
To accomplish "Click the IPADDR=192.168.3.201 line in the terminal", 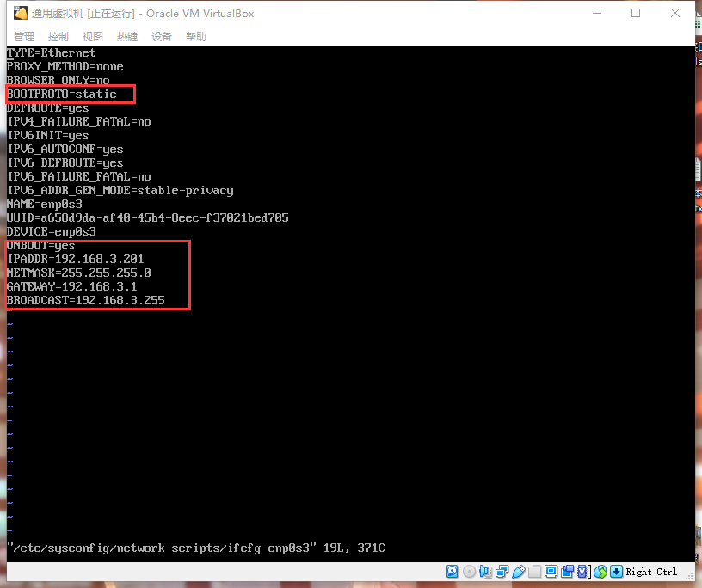I will pyautogui.click(x=76, y=259).
